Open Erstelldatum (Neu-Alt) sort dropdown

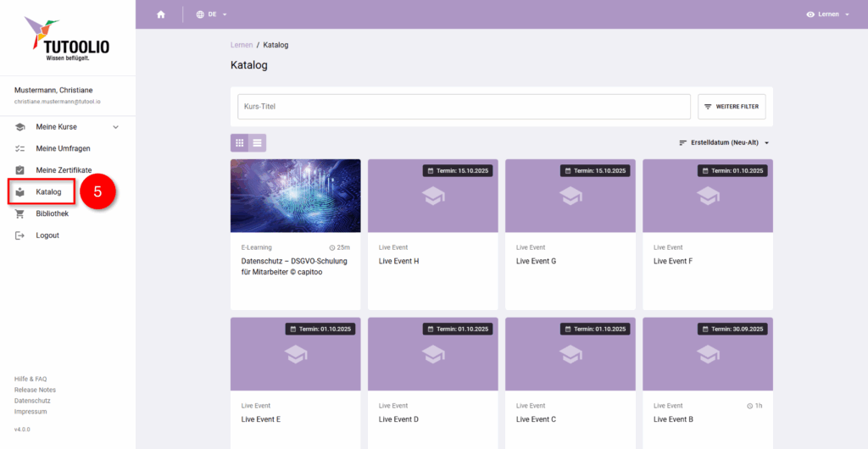tap(724, 143)
